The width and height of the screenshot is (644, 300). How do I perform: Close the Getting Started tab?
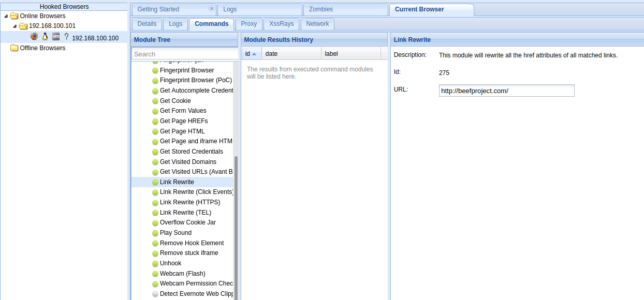[211, 9]
